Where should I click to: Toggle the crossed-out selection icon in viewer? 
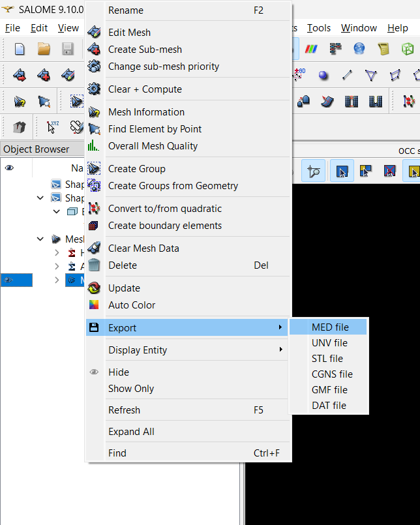point(389,171)
